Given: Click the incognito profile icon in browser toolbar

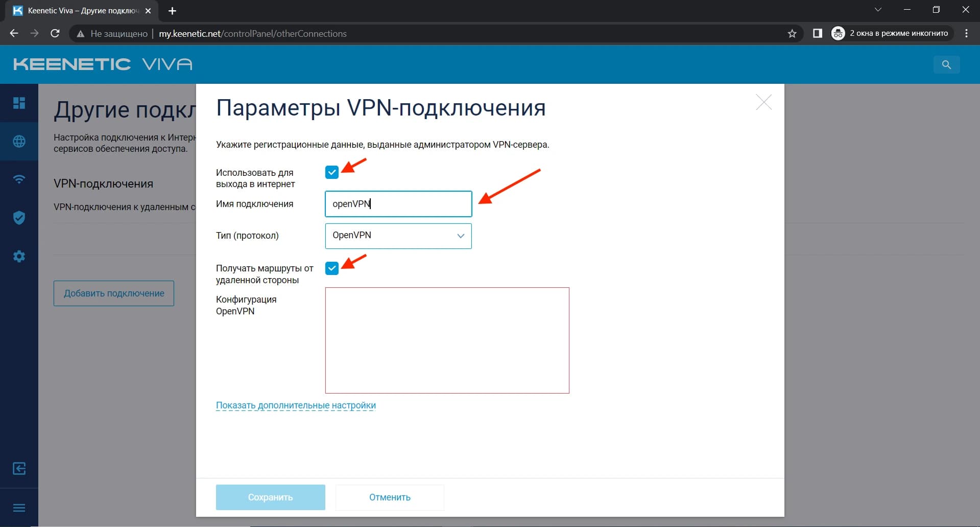Looking at the screenshot, I should [838, 33].
